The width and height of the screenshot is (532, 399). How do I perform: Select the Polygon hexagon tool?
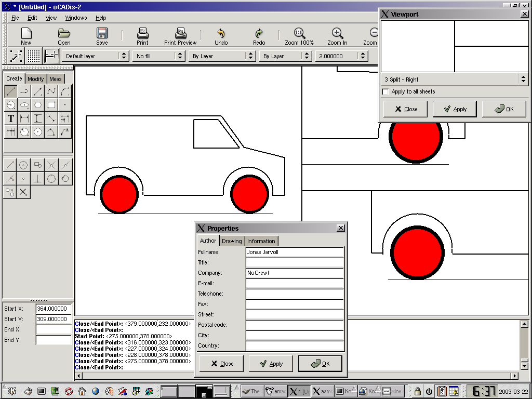(x=37, y=105)
